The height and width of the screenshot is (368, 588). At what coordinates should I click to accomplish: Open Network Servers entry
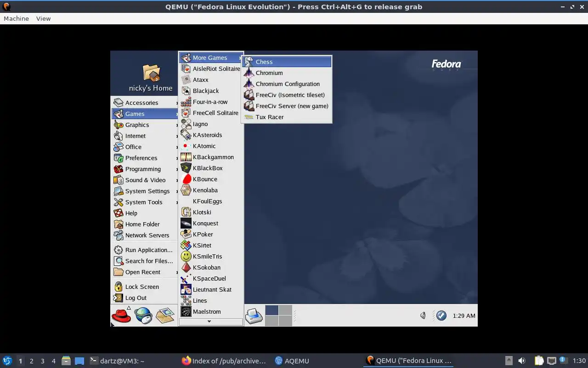coord(145,235)
